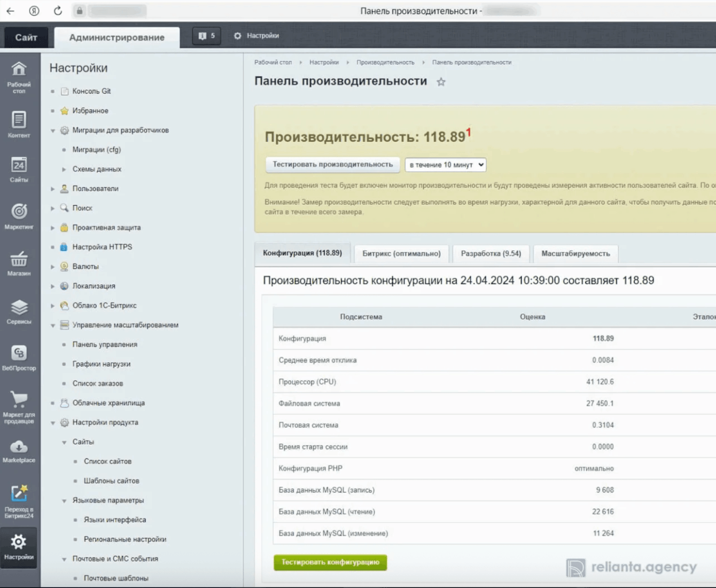The height and width of the screenshot is (588, 716).
Task: Switch to the Сайт tab
Action: (x=26, y=37)
